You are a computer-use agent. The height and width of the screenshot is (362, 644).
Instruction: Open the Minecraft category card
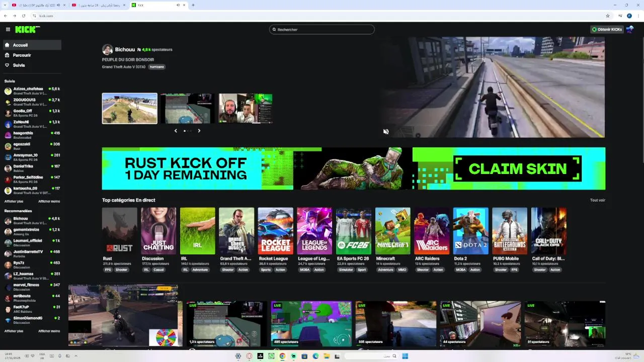click(392, 231)
